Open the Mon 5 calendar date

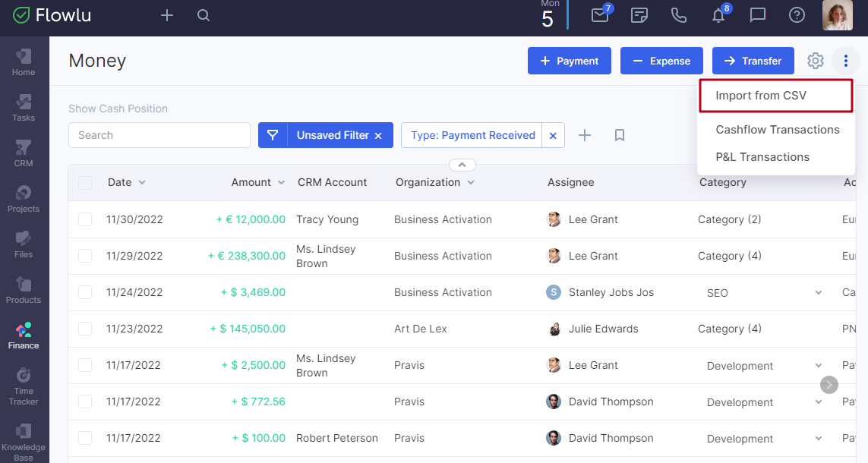click(548, 14)
